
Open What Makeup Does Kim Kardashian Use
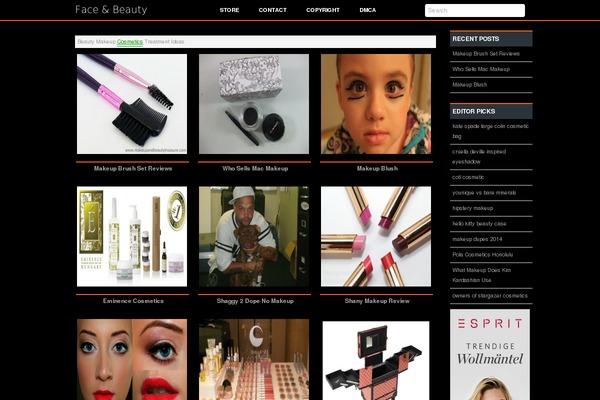tap(481, 275)
